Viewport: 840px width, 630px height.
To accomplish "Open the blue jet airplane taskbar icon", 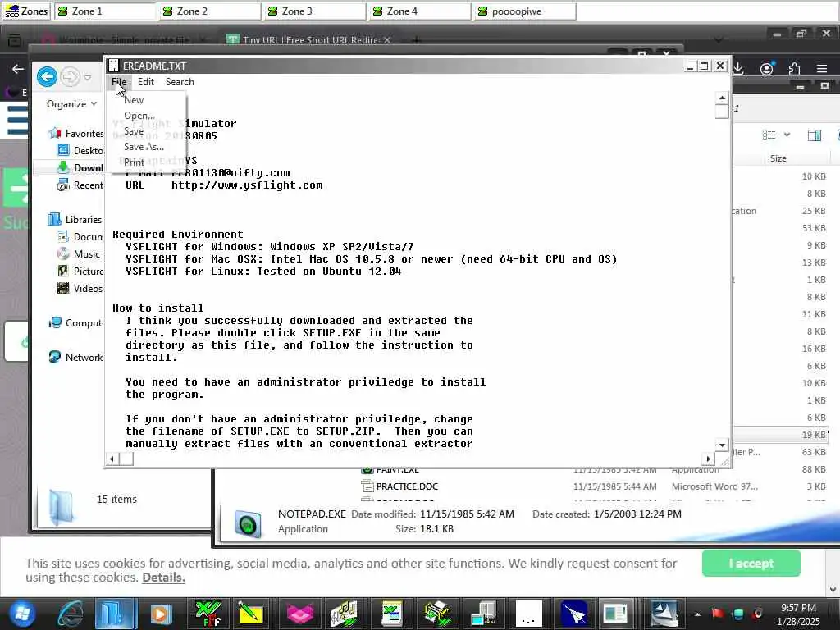I will (x=574, y=614).
